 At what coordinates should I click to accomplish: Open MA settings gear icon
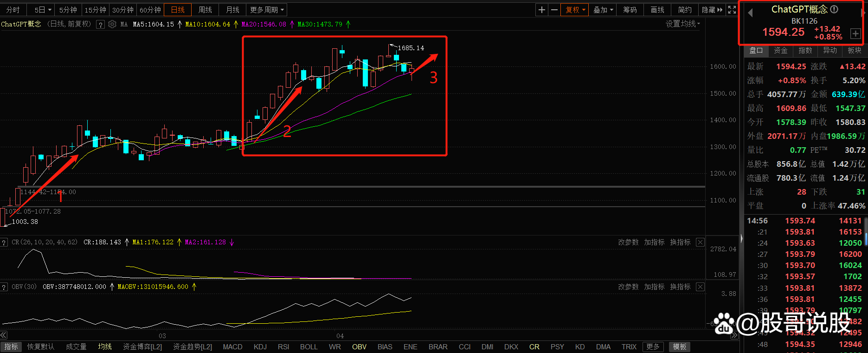click(112, 25)
